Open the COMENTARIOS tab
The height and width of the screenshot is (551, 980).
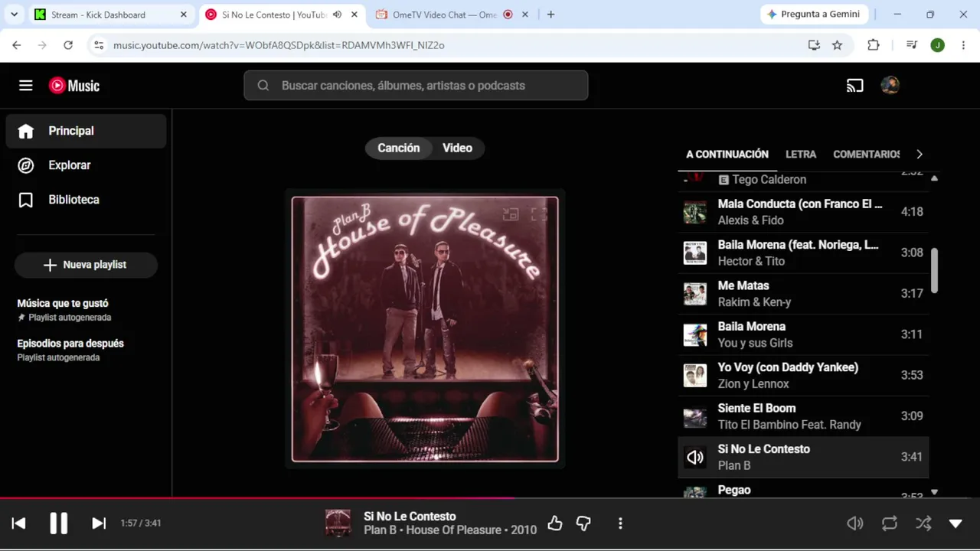click(x=867, y=155)
